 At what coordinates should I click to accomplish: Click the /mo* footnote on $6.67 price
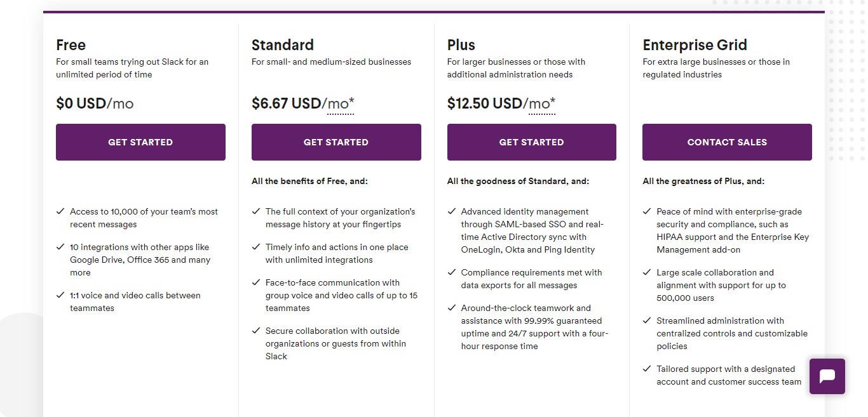341,104
